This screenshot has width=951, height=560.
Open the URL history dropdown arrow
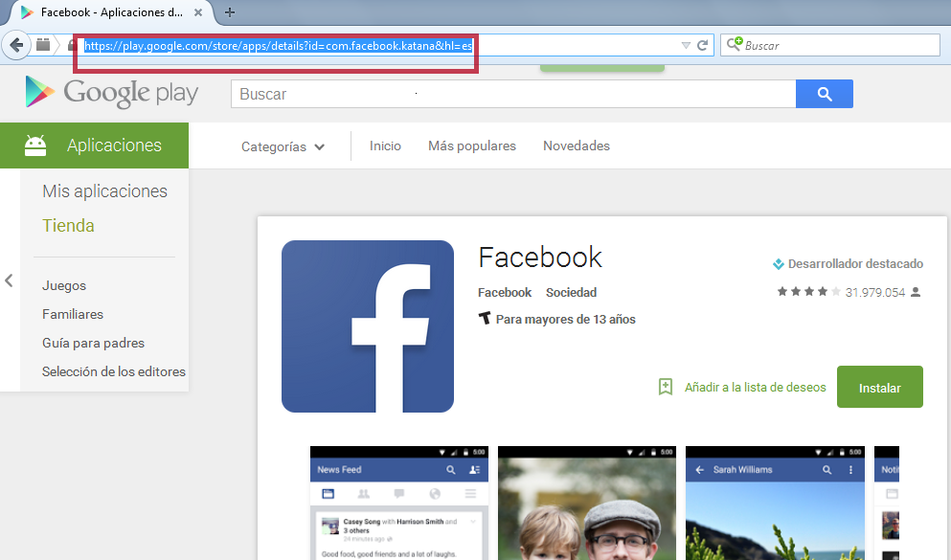pos(686,45)
